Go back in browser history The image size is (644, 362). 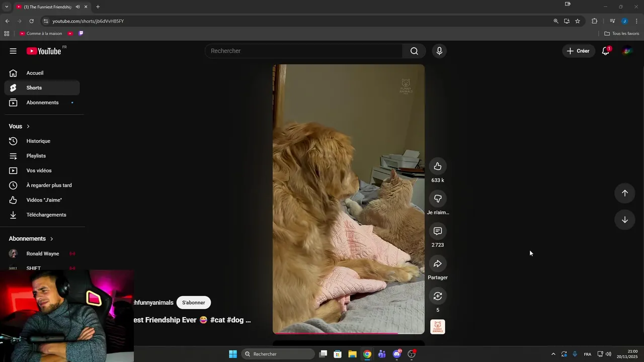coord(7,21)
